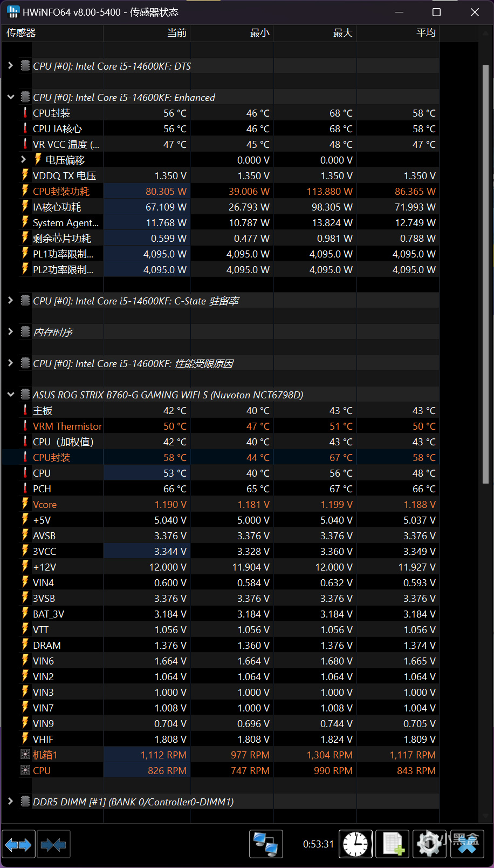Click the 平均 column header
494x868 pixels.
(398, 33)
